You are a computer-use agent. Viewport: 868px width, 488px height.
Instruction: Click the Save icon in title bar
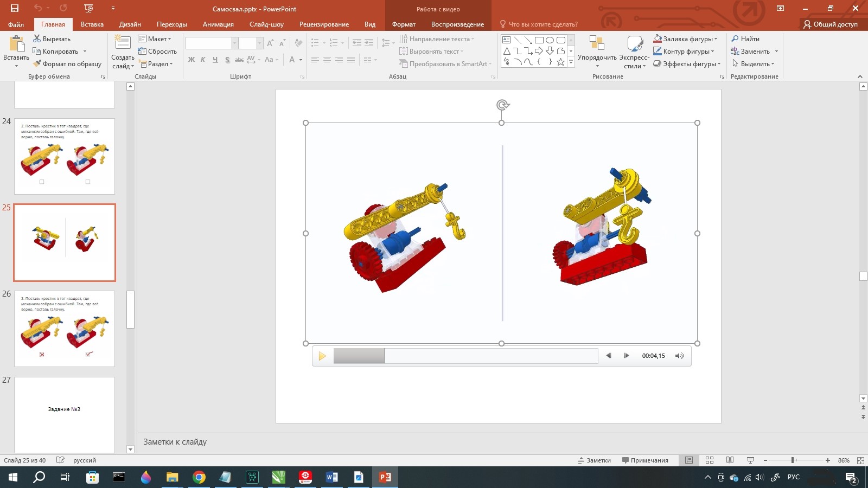tap(15, 8)
